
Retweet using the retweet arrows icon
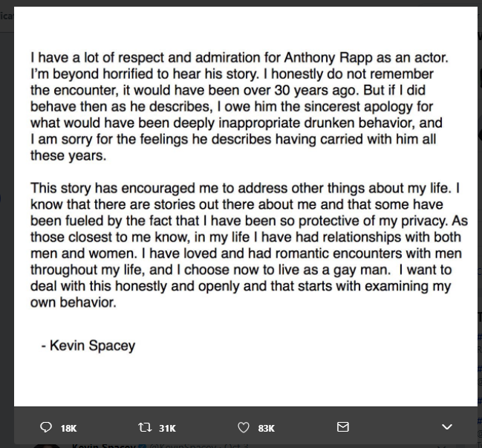145,427
